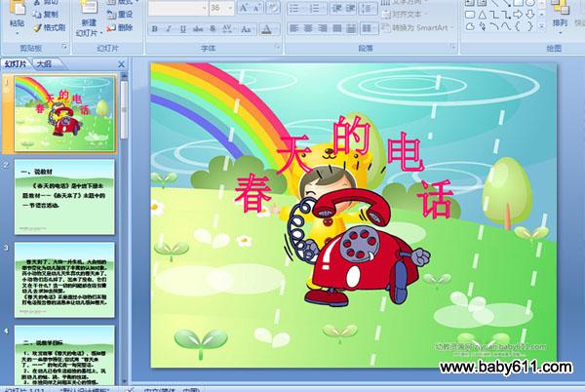Select slide 2 thumbnail 一、说教材
The image size is (585, 392).
64,197
